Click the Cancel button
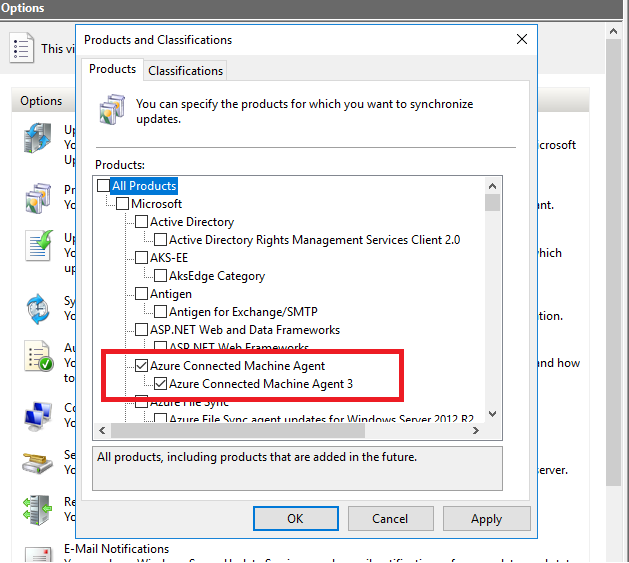This screenshot has width=629, height=563. coord(390,518)
